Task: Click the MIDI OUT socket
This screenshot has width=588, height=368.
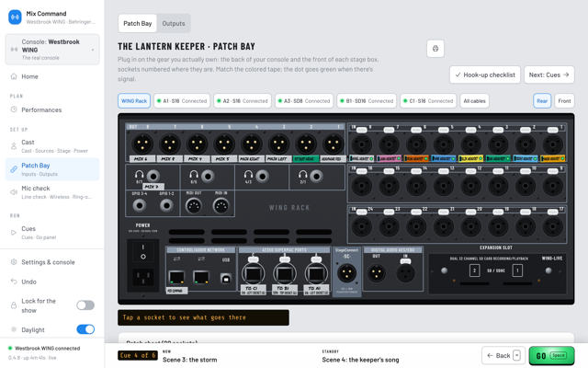Action: 194,206
